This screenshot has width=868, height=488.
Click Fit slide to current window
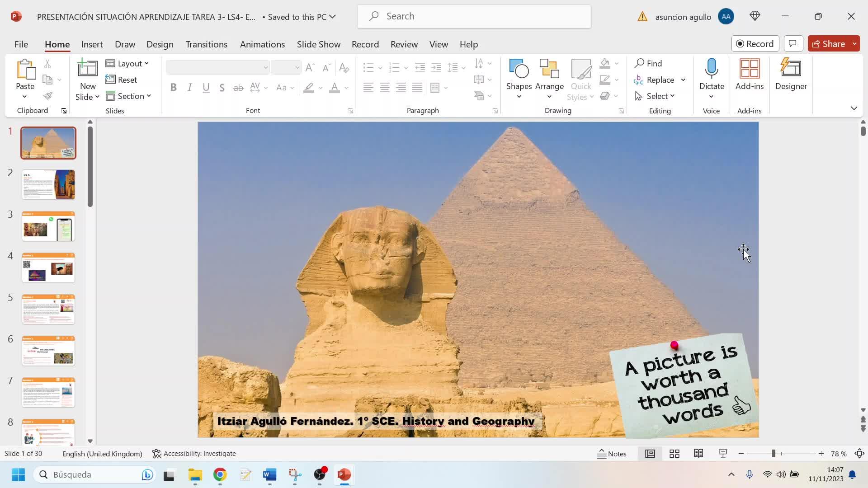tap(859, 454)
